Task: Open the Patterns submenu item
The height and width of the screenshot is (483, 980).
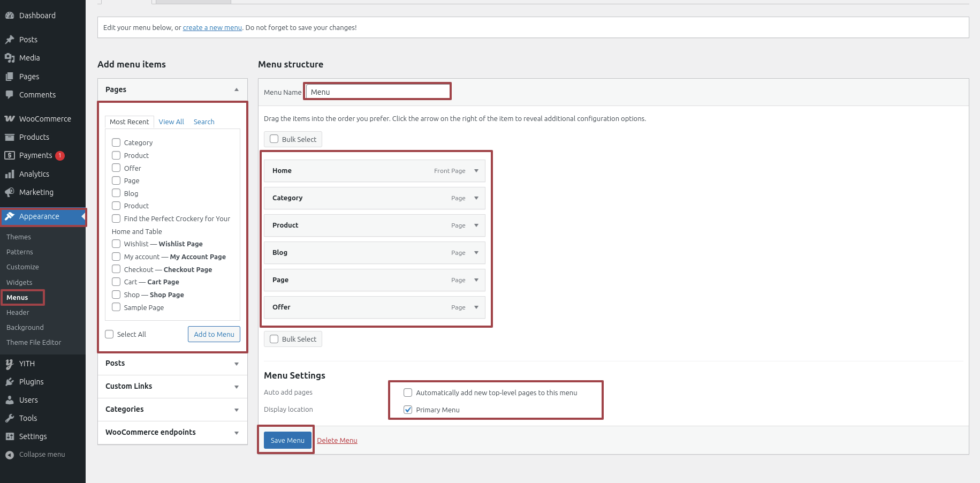Action: pyautogui.click(x=20, y=252)
